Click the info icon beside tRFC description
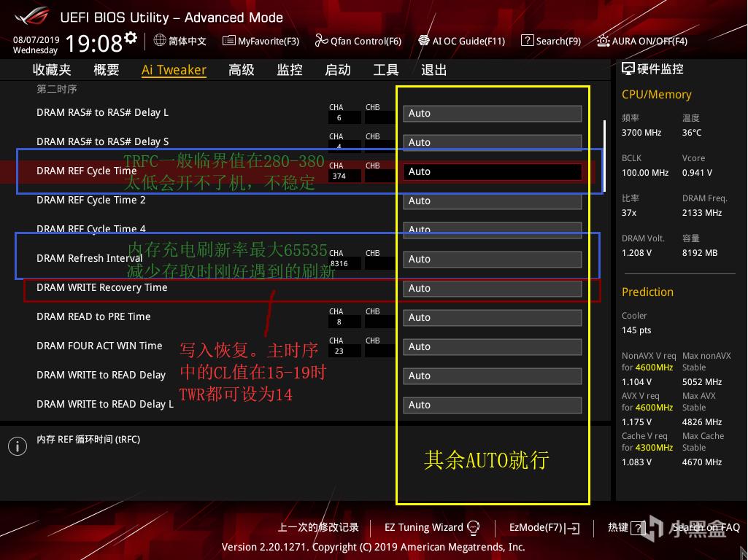748x560 pixels. [18, 446]
